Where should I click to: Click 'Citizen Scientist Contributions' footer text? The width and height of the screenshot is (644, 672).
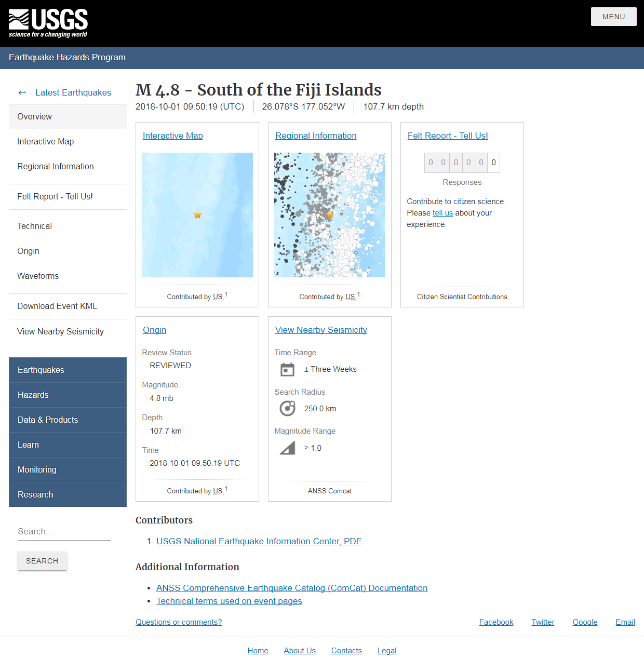tap(462, 297)
